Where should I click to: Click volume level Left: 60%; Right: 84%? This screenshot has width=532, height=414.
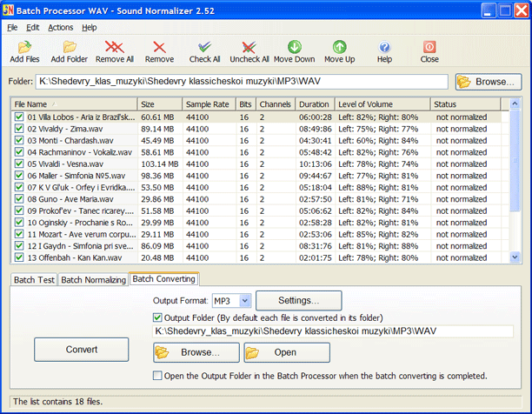378,141
